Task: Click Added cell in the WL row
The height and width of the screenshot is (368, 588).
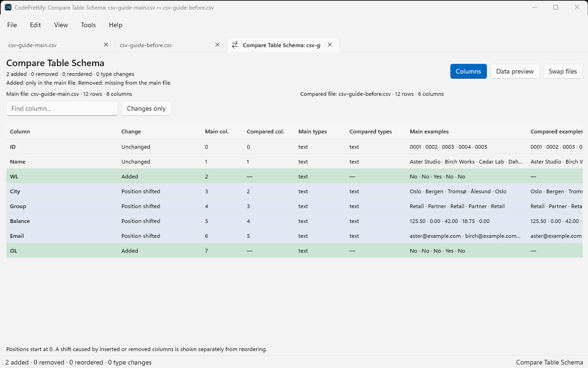Action: [x=130, y=176]
